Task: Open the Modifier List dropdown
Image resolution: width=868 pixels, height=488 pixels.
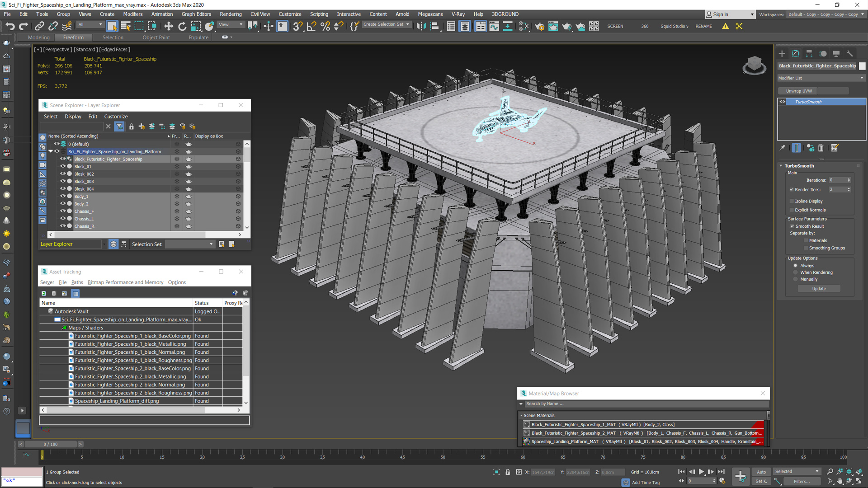Action: tap(821, 78)
